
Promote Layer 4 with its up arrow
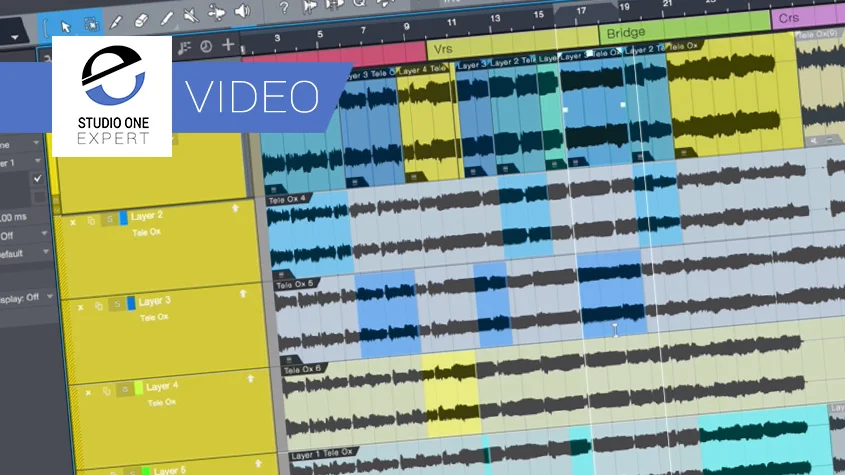[x=251, y=379]
